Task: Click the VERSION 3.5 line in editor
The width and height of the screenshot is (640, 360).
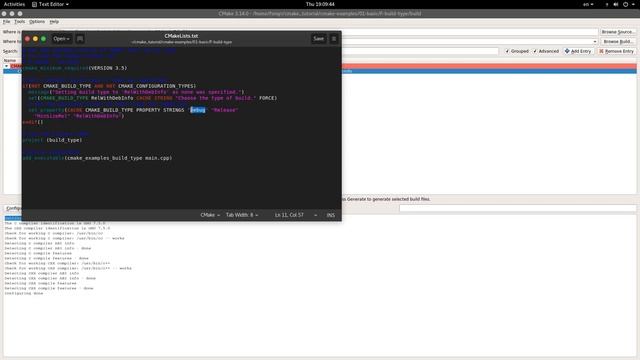Action: pos(75,68)
